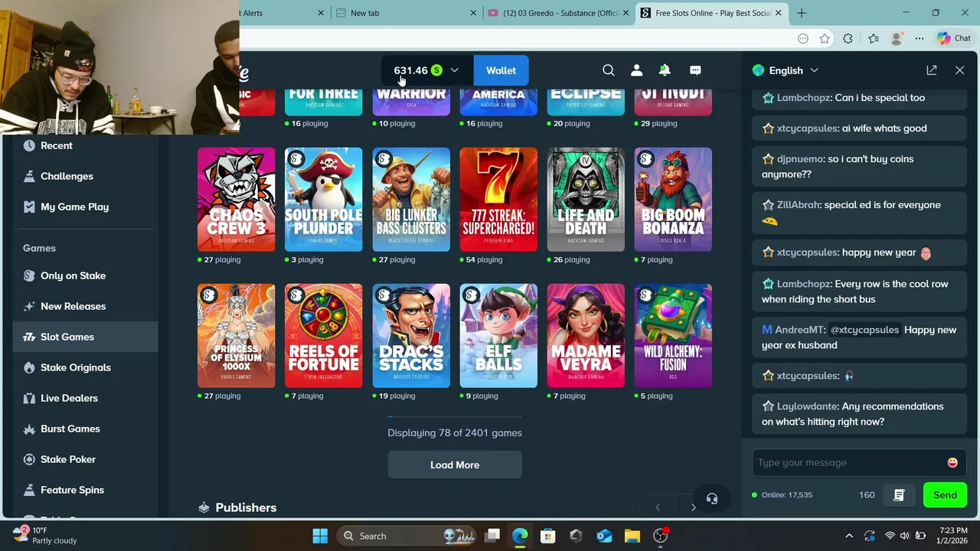Open ZillAbrah's chat username
The image size is (980, 551).
pos(799,205)
